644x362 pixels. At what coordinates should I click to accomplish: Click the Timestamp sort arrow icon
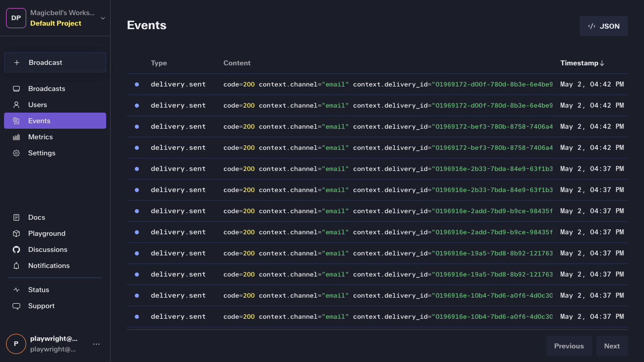click(602, 63)
